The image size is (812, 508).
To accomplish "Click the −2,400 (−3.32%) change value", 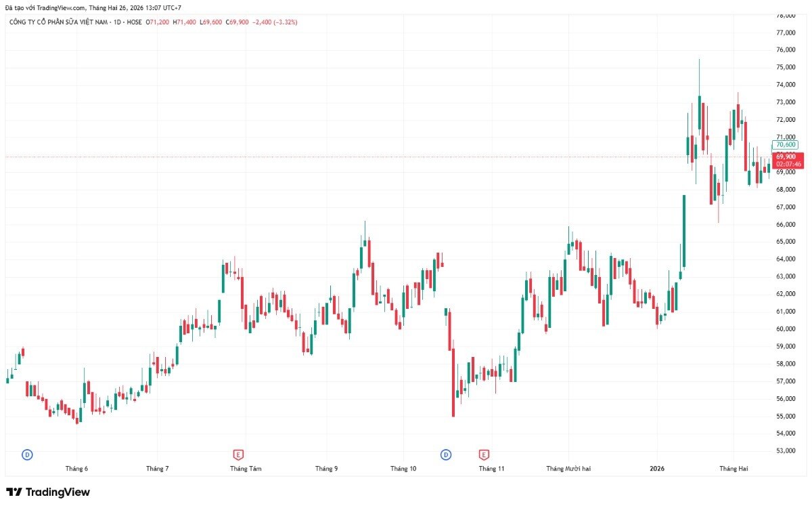I will [x=275, y=22].
